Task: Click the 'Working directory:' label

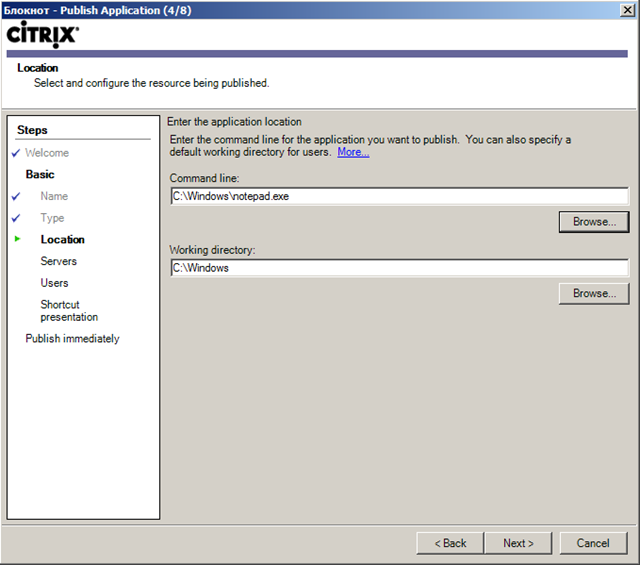Action: tap(212, 250)
